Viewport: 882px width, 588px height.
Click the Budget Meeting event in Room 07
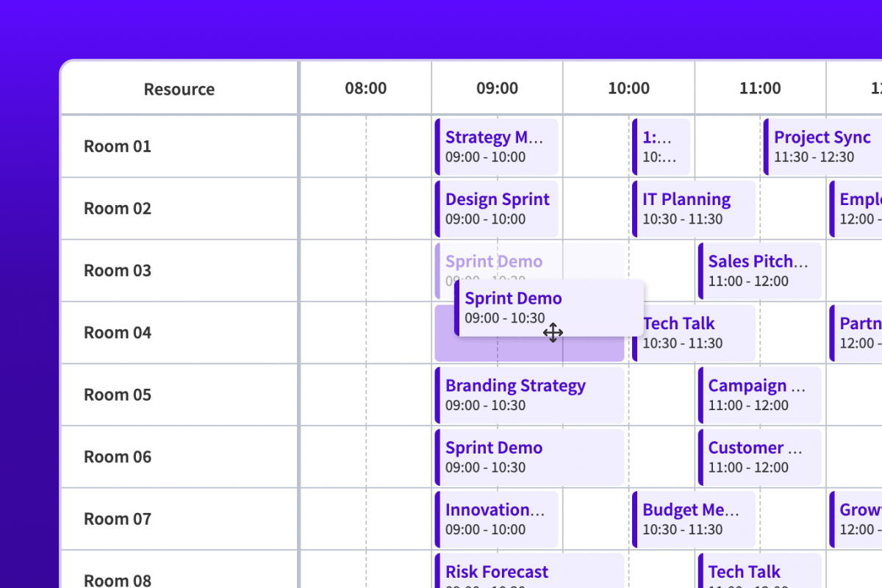tap(694, 519)
